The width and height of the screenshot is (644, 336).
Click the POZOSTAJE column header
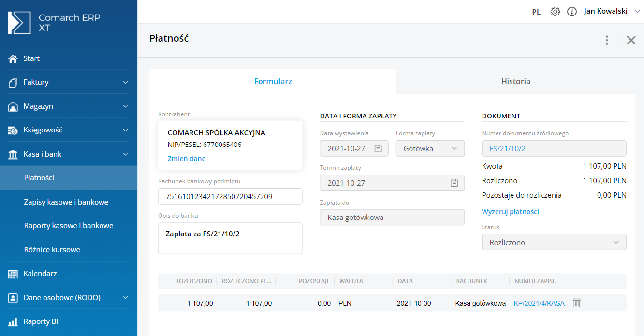point(314,281)
